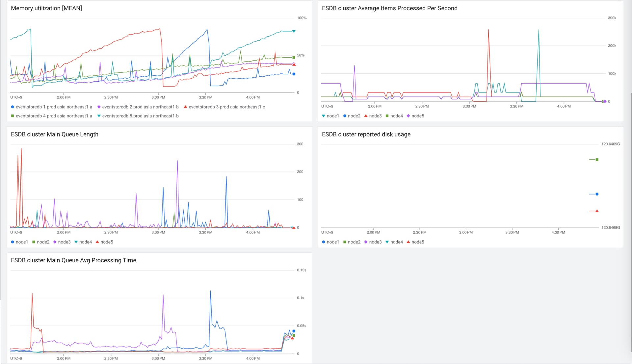The image size is (632, 364).
Task: Toggle eventstoredb-2-prod asia-northeast1-b legend entry
Action: tap(138, 107)
